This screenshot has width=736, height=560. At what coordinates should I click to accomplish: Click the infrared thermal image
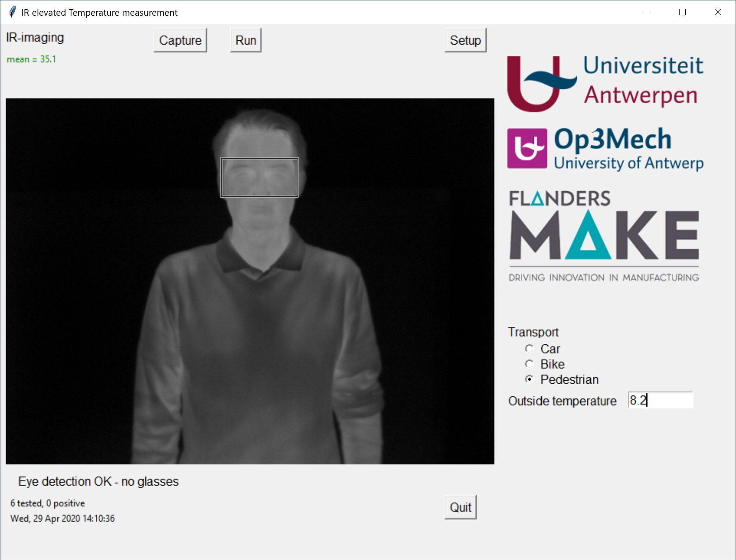pyautogui.click(x=250, y=281)
